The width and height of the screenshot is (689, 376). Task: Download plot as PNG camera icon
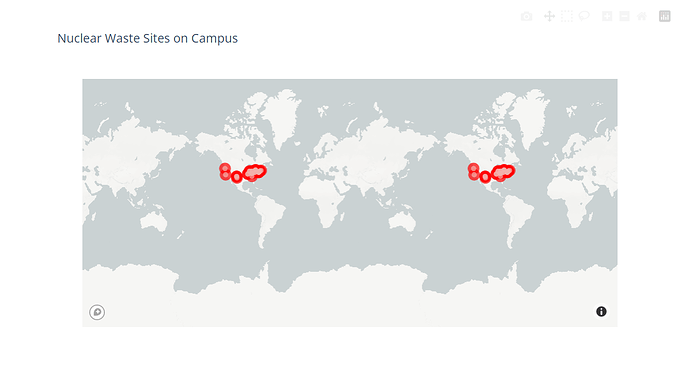pos(526,17)
